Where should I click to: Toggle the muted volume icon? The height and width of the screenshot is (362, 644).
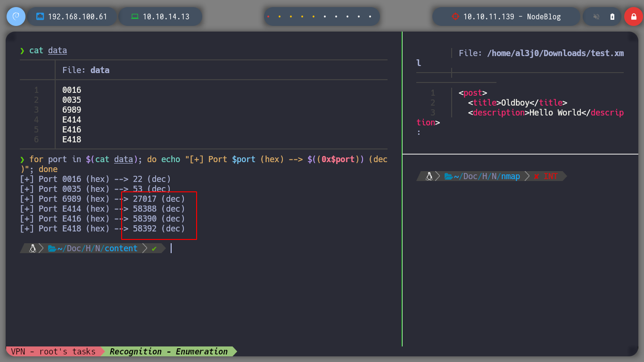point(596,16)
